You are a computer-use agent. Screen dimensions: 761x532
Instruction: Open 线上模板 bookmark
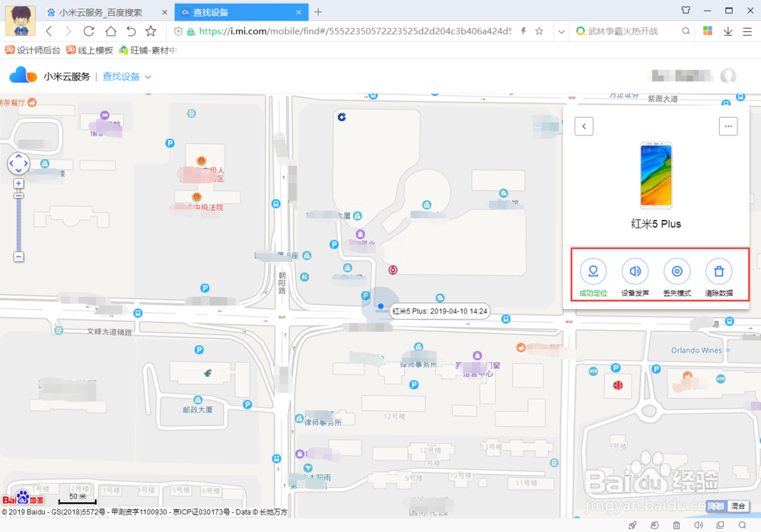(89, 50)
